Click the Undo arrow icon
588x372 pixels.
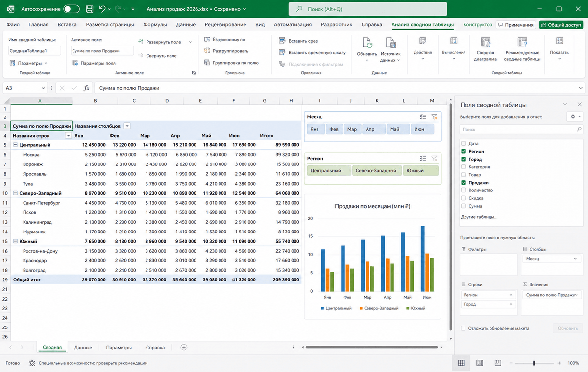coord(102,9)
